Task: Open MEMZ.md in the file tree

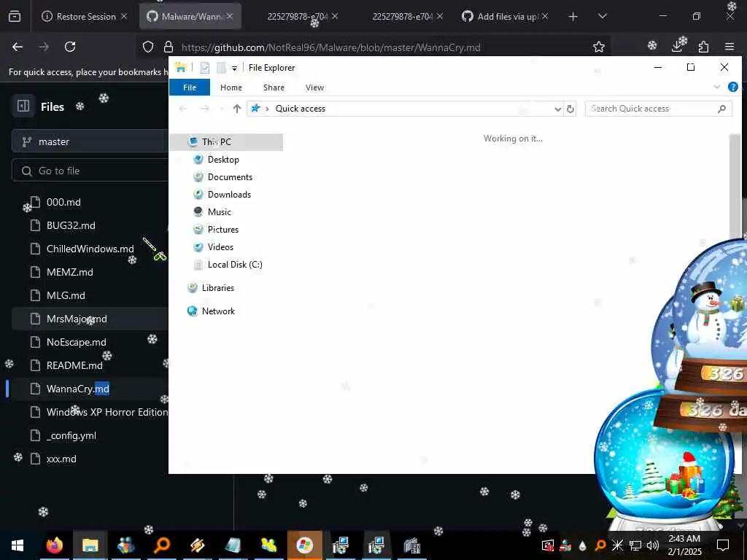Action: click(69, 272)
